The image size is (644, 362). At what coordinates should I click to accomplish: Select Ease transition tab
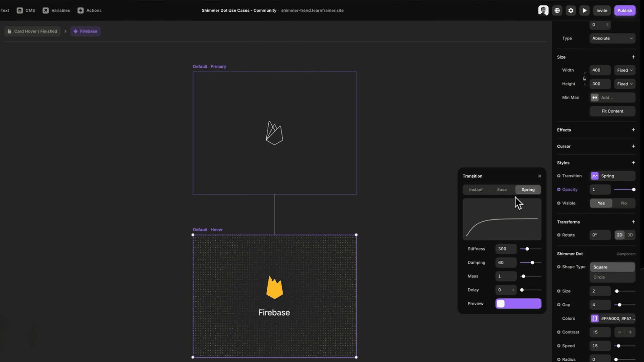501,189
